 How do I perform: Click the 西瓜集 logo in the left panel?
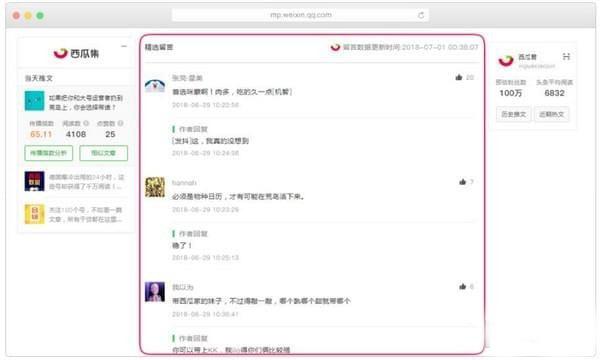(76, 53)
